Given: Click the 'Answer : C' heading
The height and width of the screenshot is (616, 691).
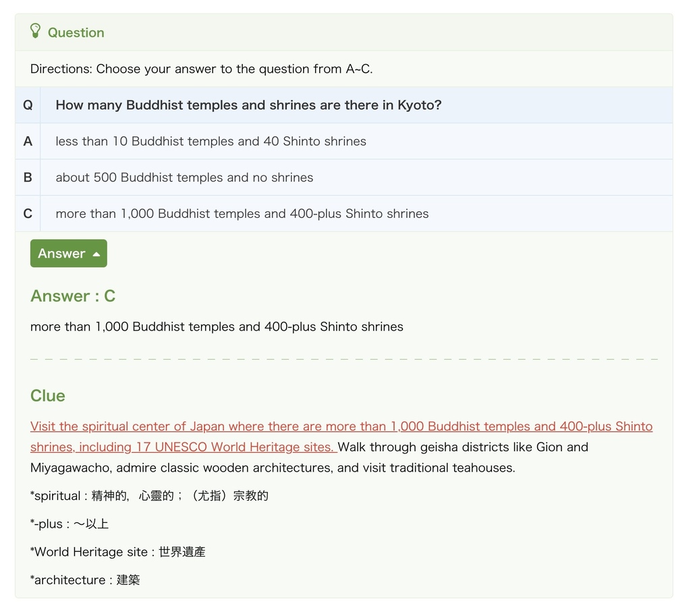Looking at the screenshot, I should click(73, 296).
